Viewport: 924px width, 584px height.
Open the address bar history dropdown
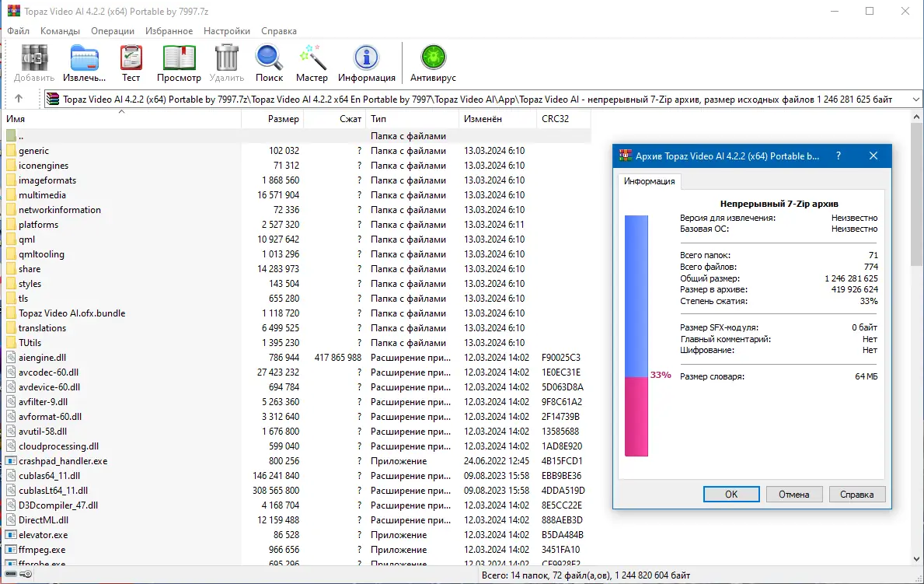(915, 99)
